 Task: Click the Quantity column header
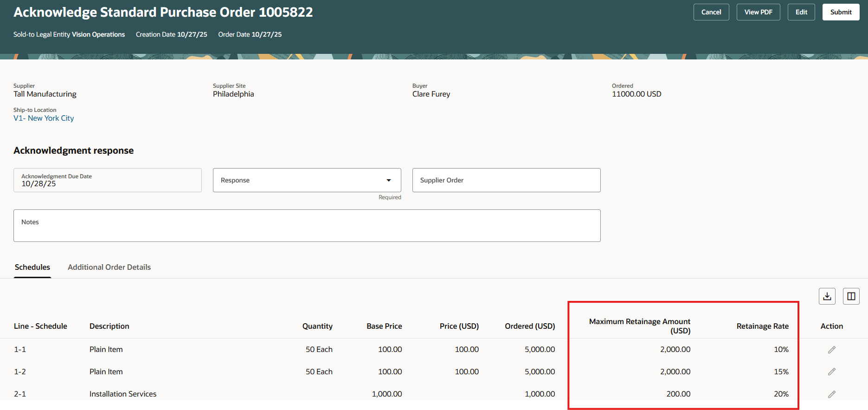click(317, 326)
